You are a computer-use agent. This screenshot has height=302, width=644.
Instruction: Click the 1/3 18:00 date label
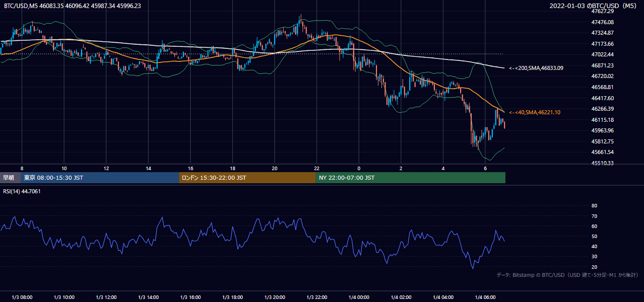[x=232, y=297]
